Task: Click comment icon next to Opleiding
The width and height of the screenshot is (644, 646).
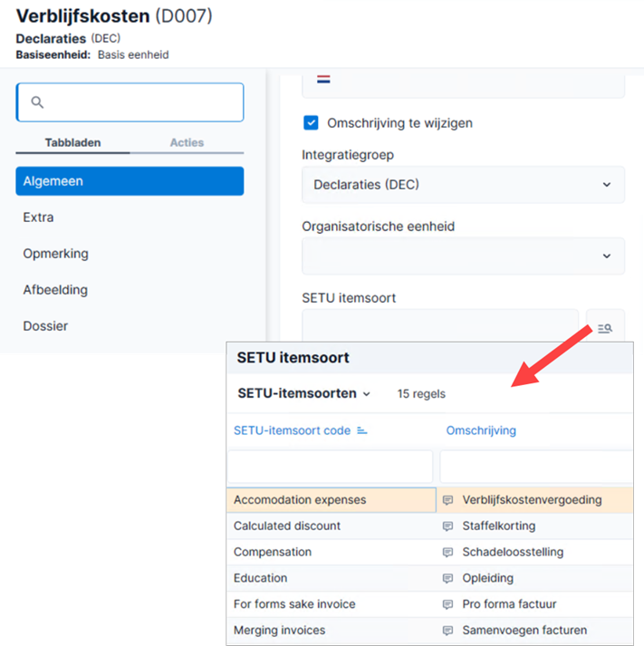Action: coord(447,578)
